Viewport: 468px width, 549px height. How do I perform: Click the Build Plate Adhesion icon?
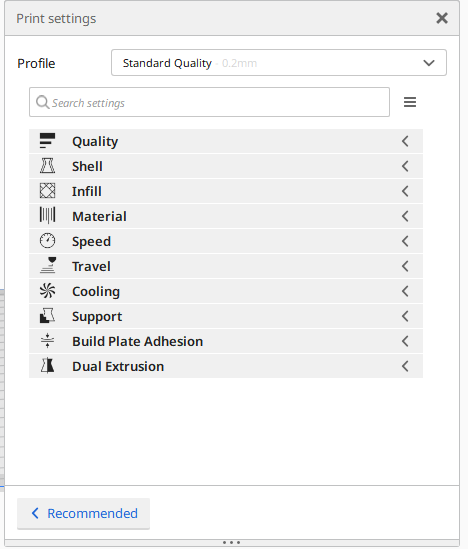[x=47, y=341]
